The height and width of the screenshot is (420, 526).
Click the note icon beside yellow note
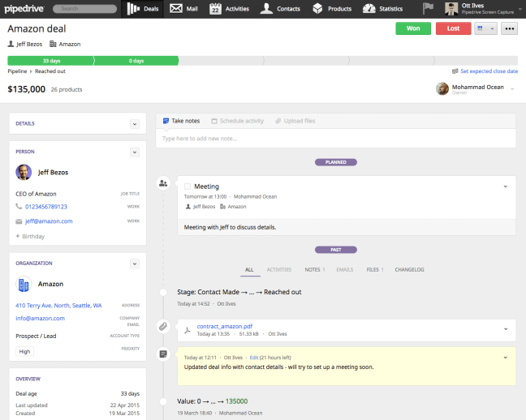[x=163, y=354]
